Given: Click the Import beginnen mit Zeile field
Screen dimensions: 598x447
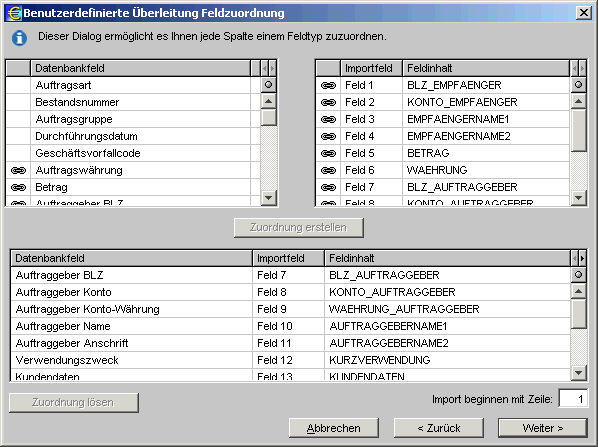Looking at the screenshot, I should click(573, 399).
